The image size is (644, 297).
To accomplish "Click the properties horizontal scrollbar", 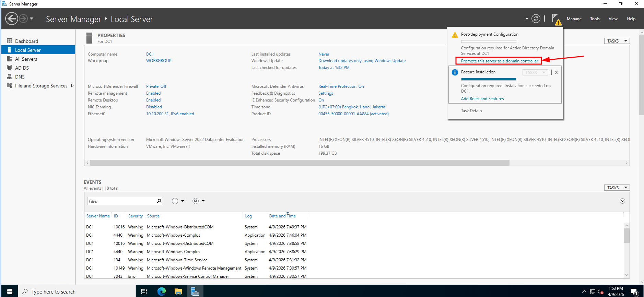I will click(299, 163).
